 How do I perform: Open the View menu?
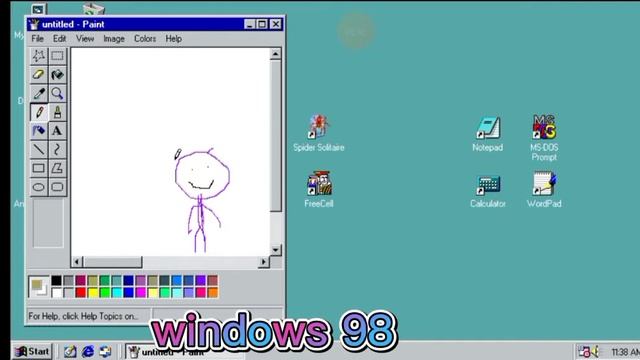85,39
